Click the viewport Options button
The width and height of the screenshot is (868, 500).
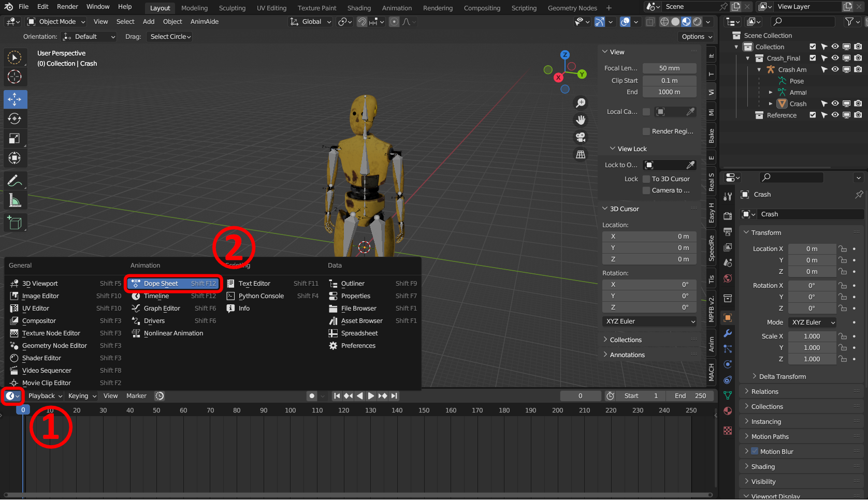click(697, 37)
